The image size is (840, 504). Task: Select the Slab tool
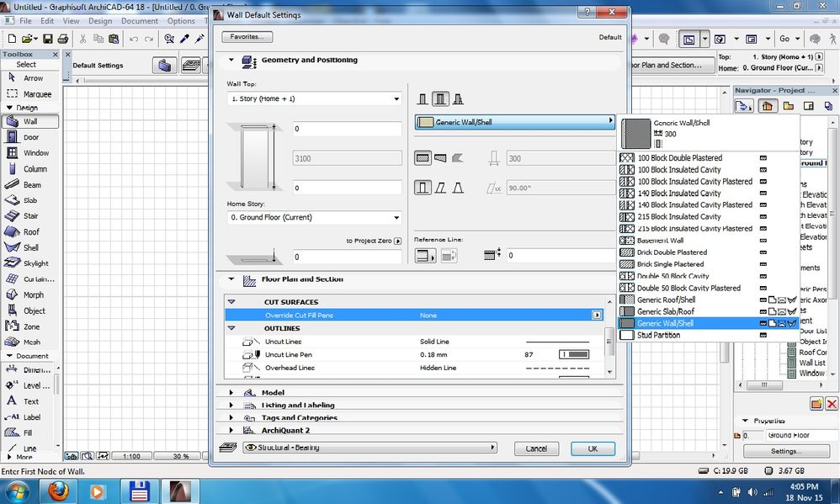[29, 200]
